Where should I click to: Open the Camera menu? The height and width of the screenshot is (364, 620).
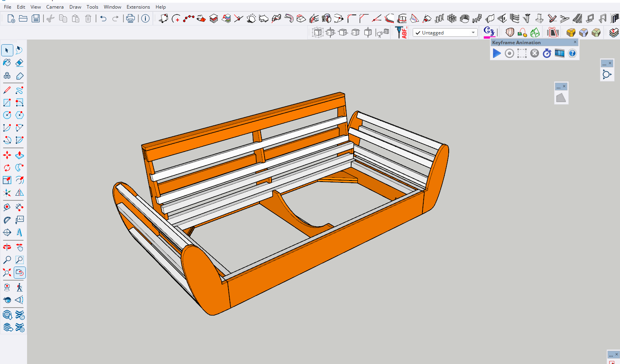[x=55, y=7]
